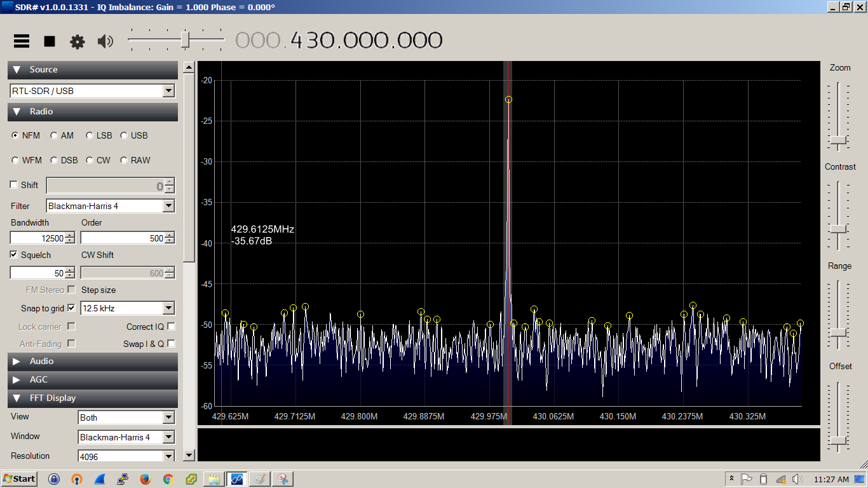
Task: Show hidden system tray icons
Action: coord(731,479)
